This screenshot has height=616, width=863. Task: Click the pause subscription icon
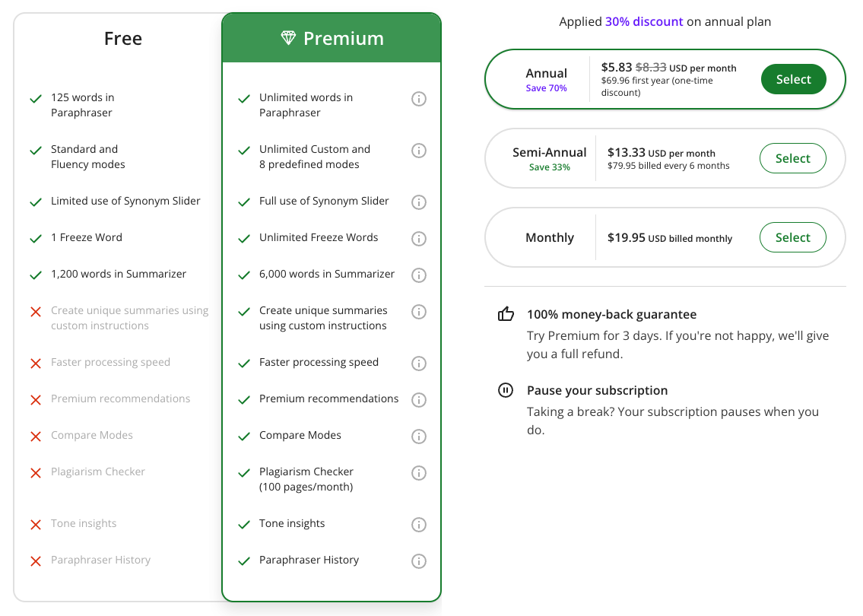point(506,389)
